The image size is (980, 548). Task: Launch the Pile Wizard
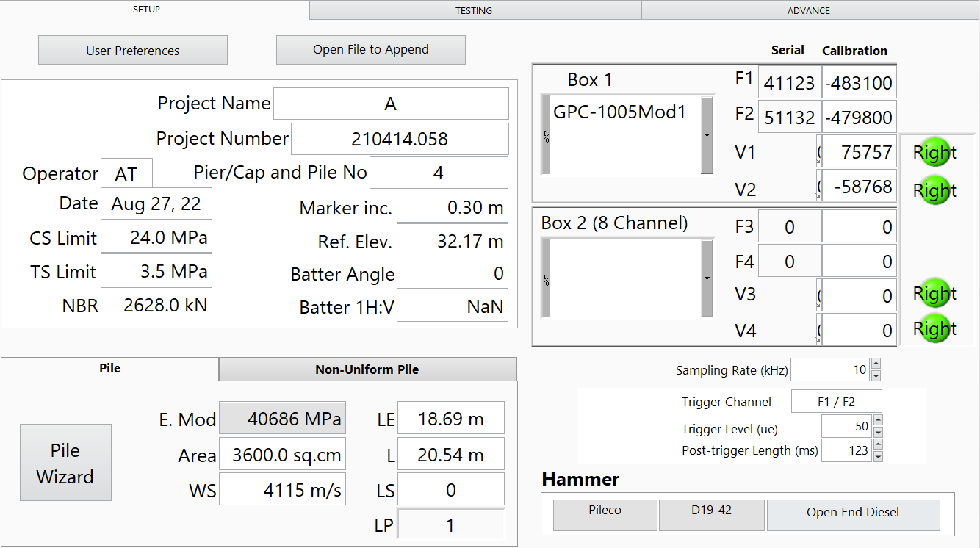[x=65, y=463]
